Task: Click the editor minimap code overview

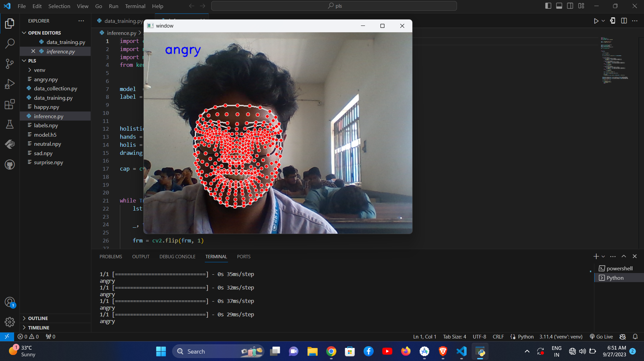Action: pyautogui.click(x=614, y=60)
